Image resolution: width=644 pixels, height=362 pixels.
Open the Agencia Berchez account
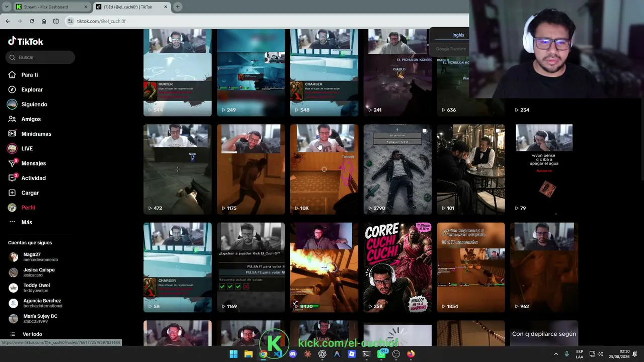point(35,303)
